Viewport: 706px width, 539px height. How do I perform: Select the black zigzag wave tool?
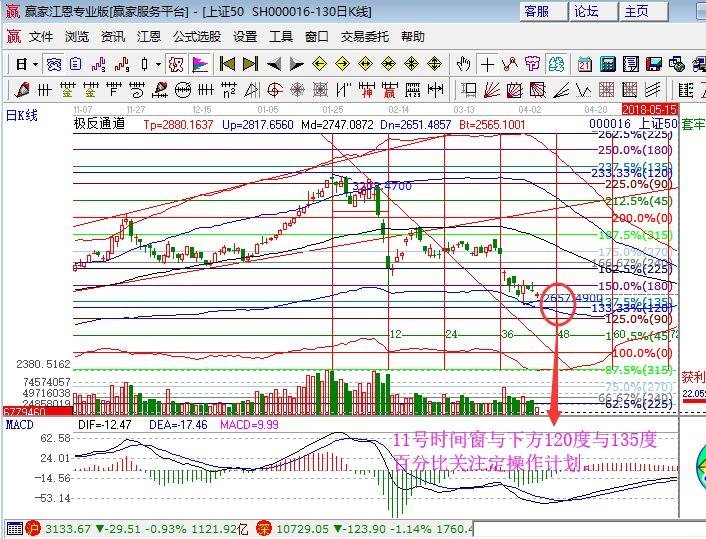coord(584,91)
